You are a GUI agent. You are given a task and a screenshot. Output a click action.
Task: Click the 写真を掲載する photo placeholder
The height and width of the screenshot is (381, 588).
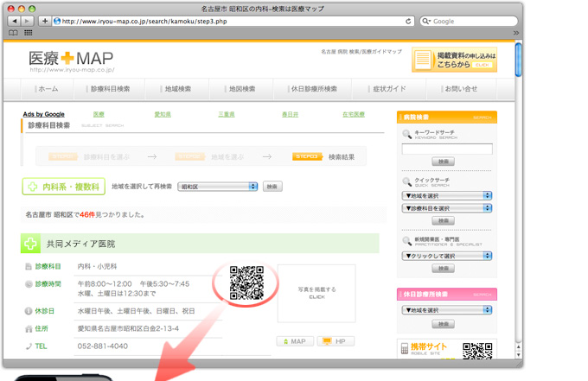316,294
